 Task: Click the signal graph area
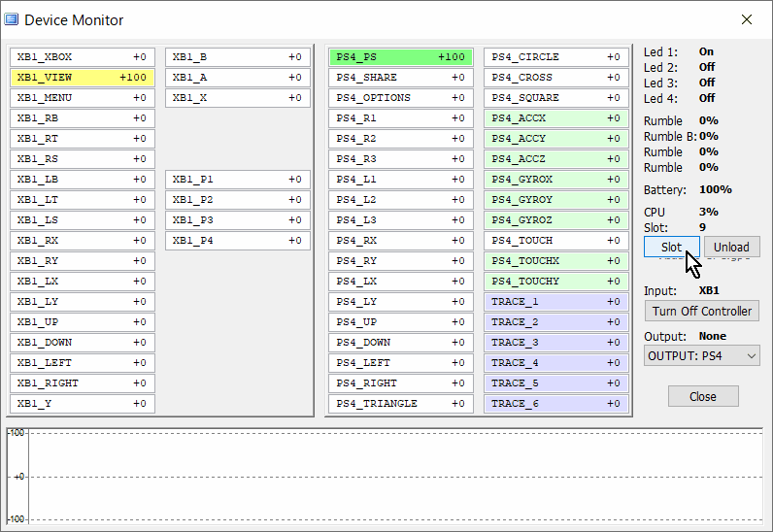pyautogui.click(x=386, y=477)
